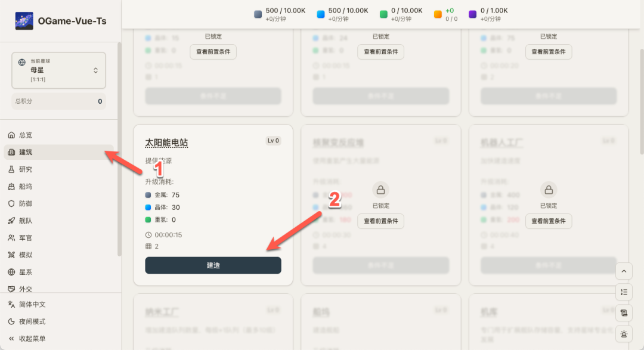The image size is (644, 350).
Task: Click the scroll-to-top chevron button
Action: [624, 271]
